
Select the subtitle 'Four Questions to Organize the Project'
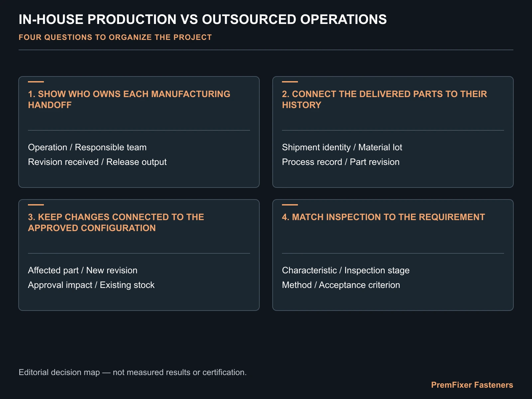click(x=115, y=37)
